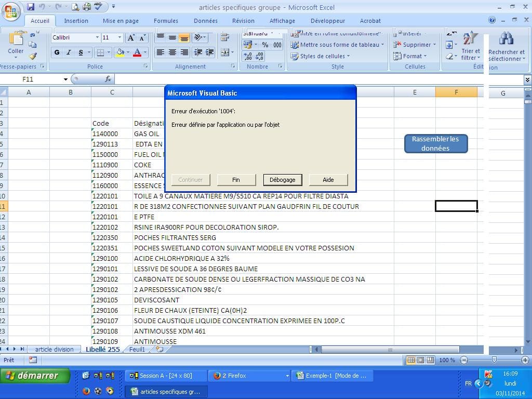Toggle center text alignment
The height and width of the screenshot is (399, 532).
pos(172,52)
